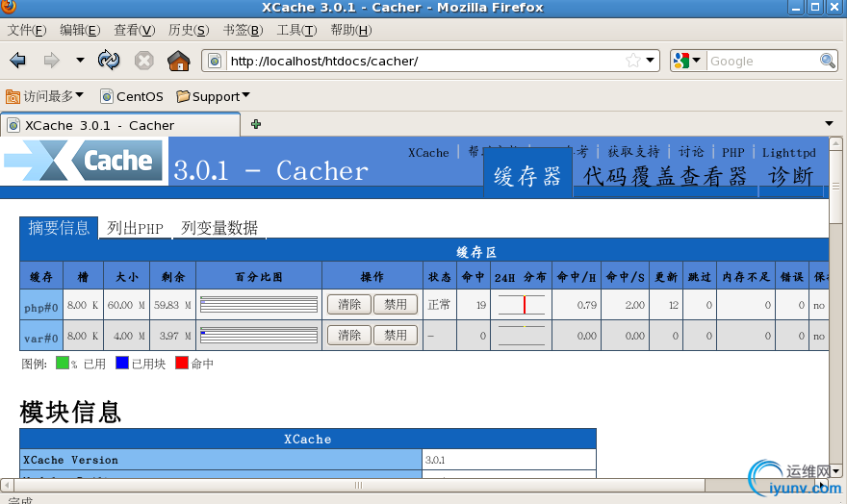The image size is (847, 504).
Task: Focus the URL address field
Action: click(x=424, y=61)
